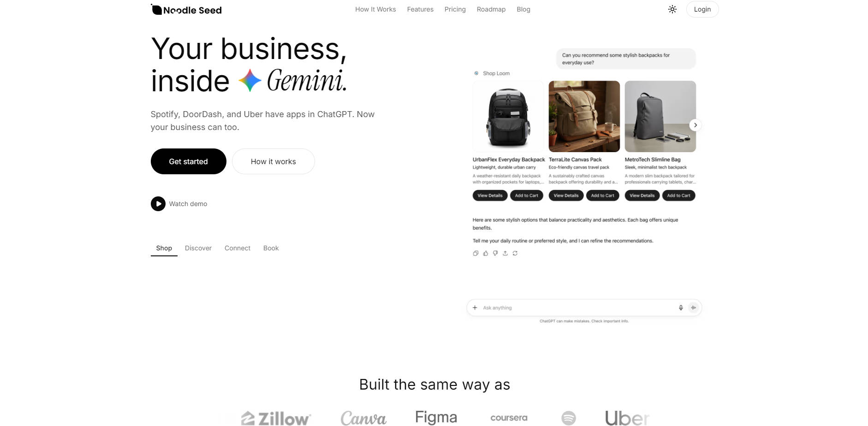The image size is (868, 426).
Task: Click the microphone icon in chat input
Action: pyautogui.click(x=681, y=308)
